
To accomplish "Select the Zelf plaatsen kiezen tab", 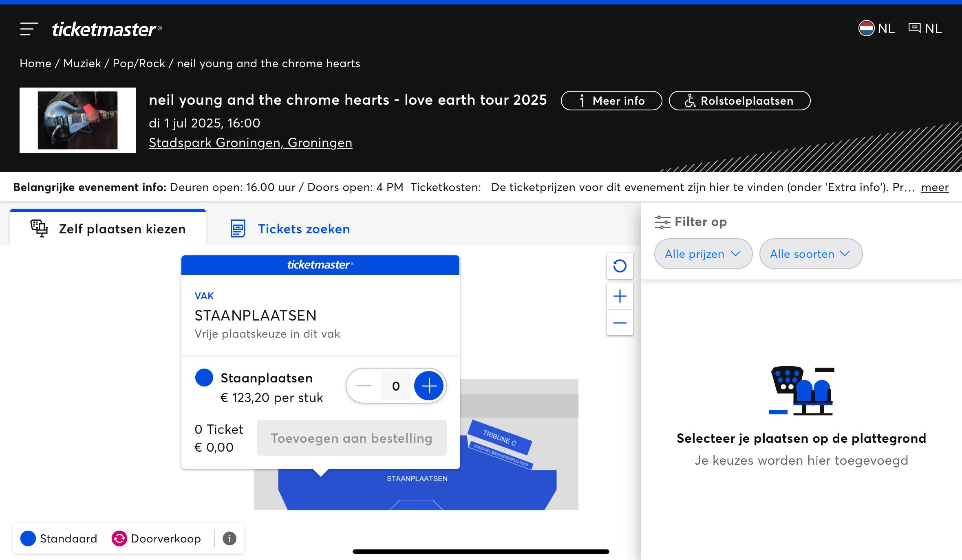I will tap(108, 228).
